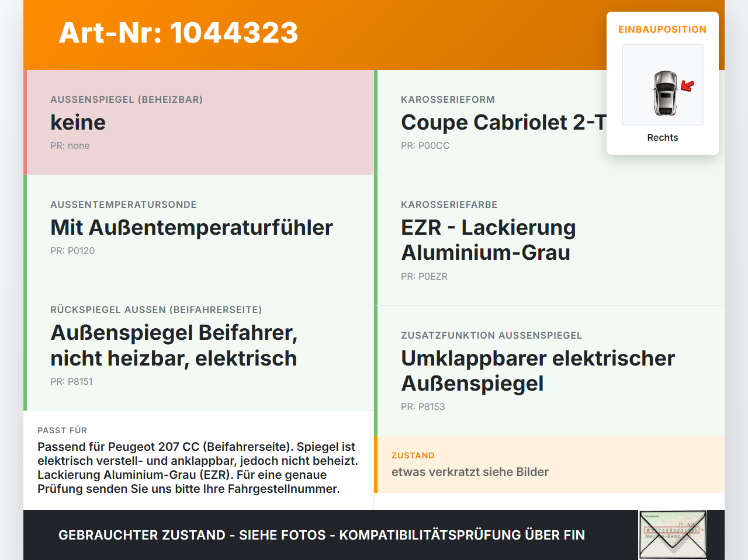Click the PR: P0EZR code
The image size is (748, 560).
(424, 276)
